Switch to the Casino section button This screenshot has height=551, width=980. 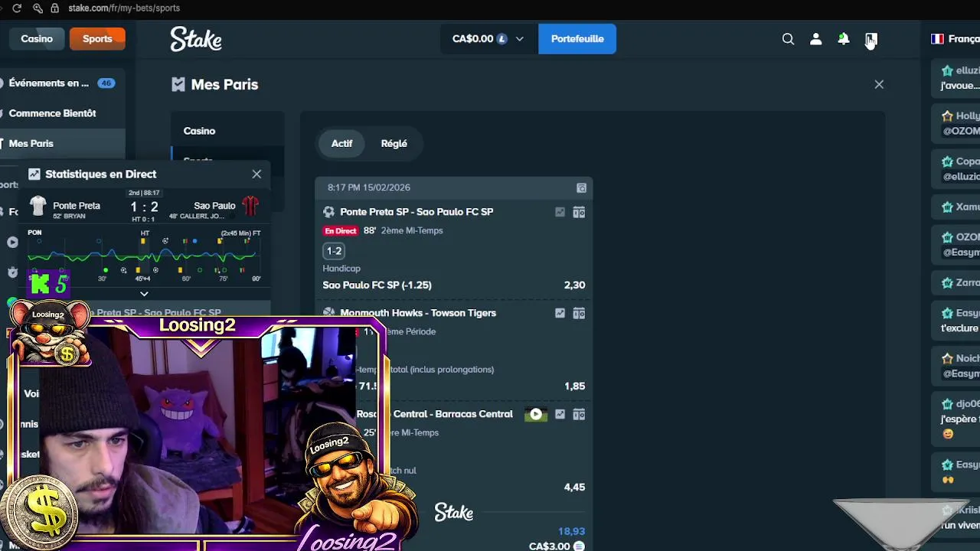(x=37, y=38)
